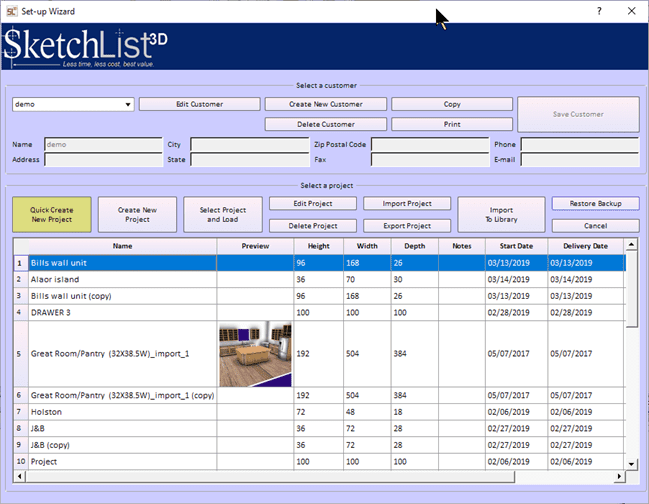The width and height of the screenshot is (649, 504).
Task: Open the demo customer dropdown
Action: (x=128, y=104)
